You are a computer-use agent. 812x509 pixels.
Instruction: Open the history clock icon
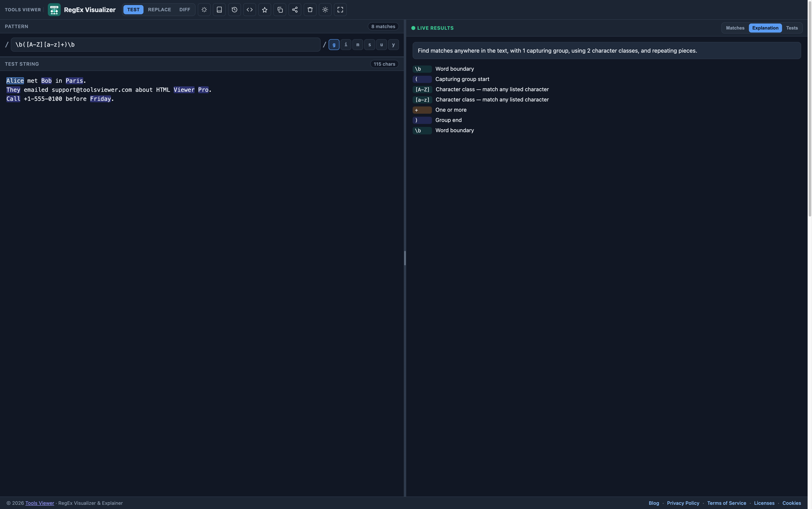coord(234,10)
